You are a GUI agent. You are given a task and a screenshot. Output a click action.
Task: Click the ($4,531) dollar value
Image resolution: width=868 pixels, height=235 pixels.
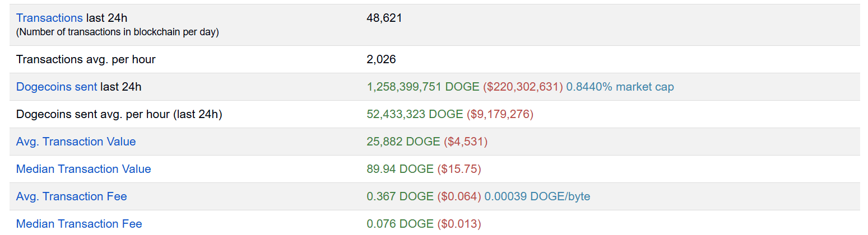[466, 142]
